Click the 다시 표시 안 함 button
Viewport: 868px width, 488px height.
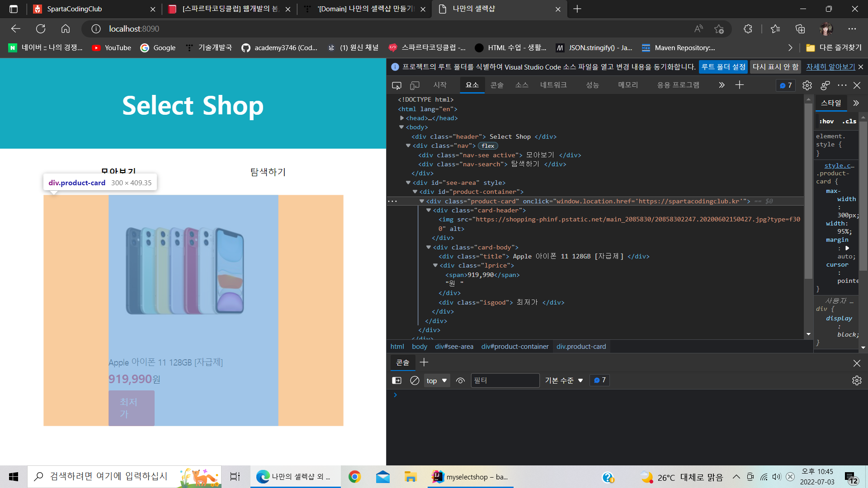(775, 67)
